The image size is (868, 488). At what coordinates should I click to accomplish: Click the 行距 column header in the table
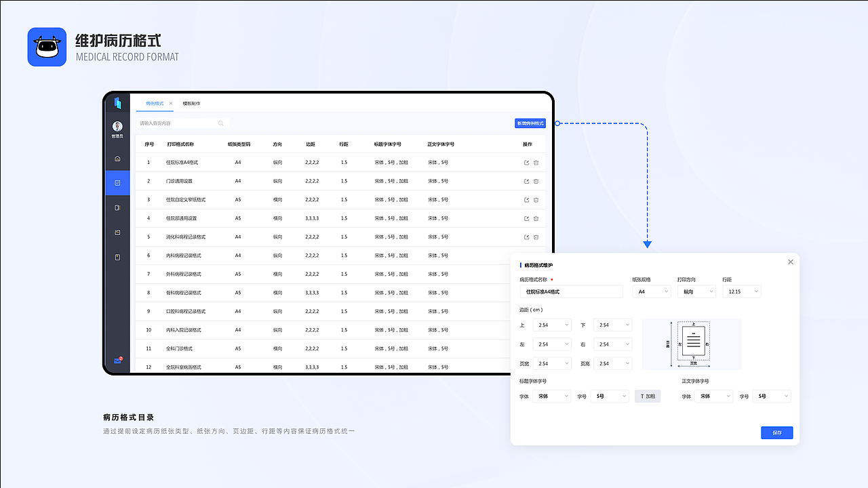pyautogui.click(x=344, y=144)
